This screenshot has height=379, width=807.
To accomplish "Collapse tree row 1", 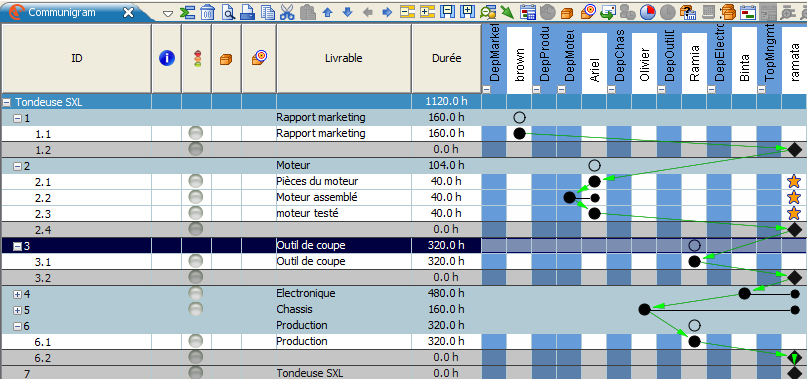I will [x=17, y=118].
